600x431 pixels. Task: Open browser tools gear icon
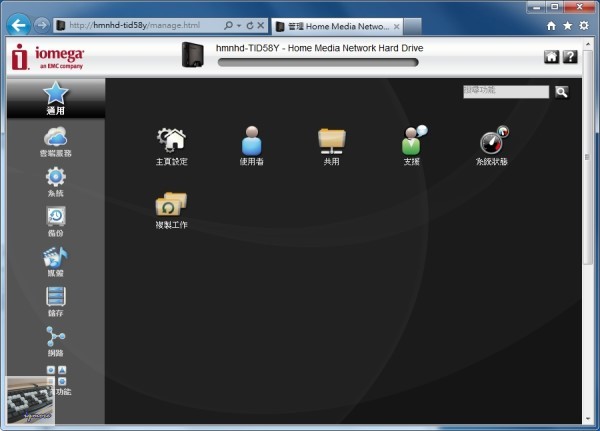coord(584,26)
